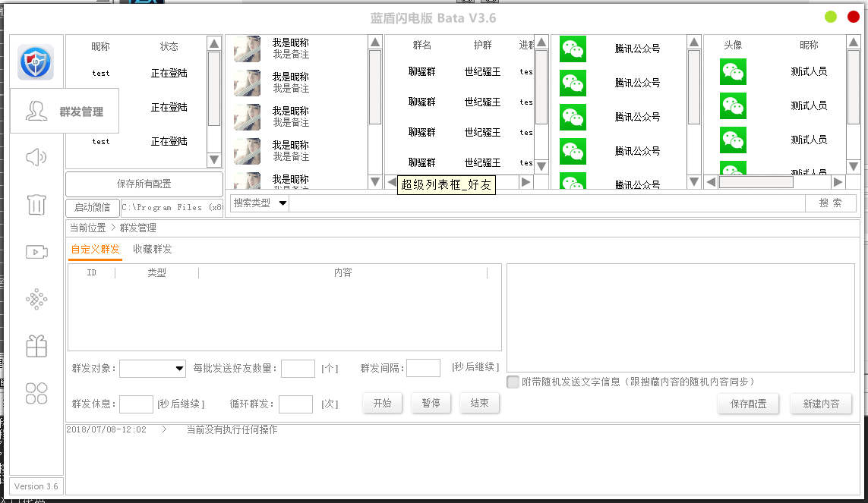Image resolution: width=868 pixels, height=503 pixels.
Task: Click the 新建内容 button
Action: [x=821, y=404]
